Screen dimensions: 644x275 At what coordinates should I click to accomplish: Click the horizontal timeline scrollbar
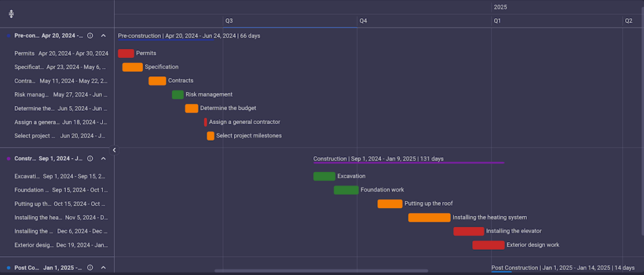[x=321, y=271]
